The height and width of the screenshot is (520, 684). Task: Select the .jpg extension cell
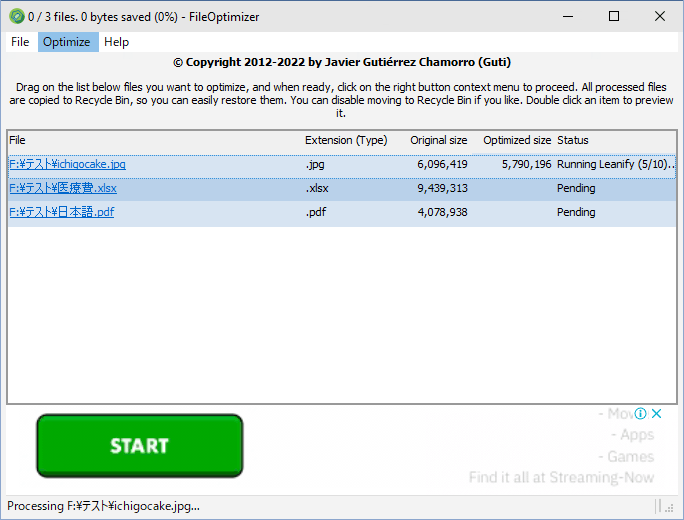315,164
